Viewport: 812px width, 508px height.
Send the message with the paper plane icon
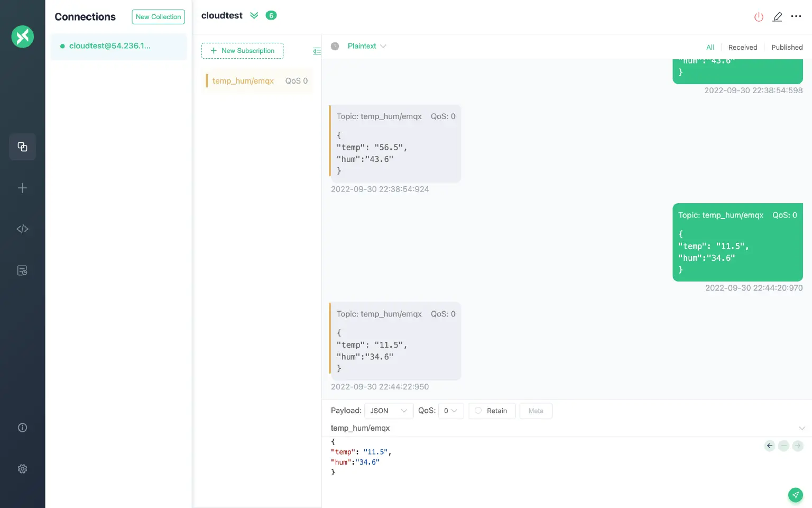tap(795, 495)
